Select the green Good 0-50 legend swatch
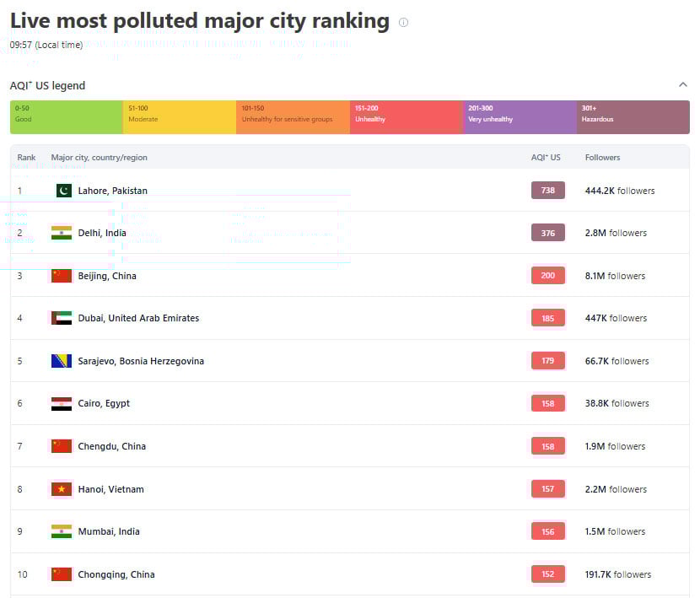This screenshot has height=598, width=700. 67,117
